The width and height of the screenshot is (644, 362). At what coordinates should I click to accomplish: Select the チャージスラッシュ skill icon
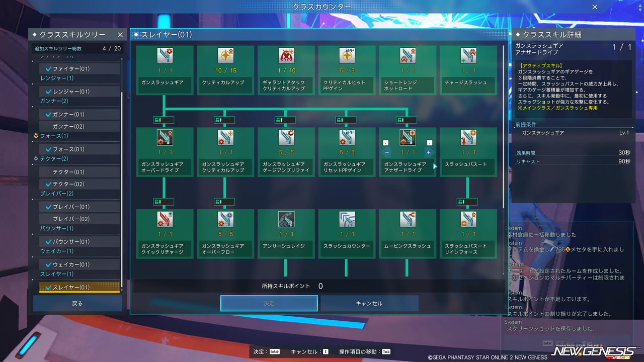coord(468,56)
